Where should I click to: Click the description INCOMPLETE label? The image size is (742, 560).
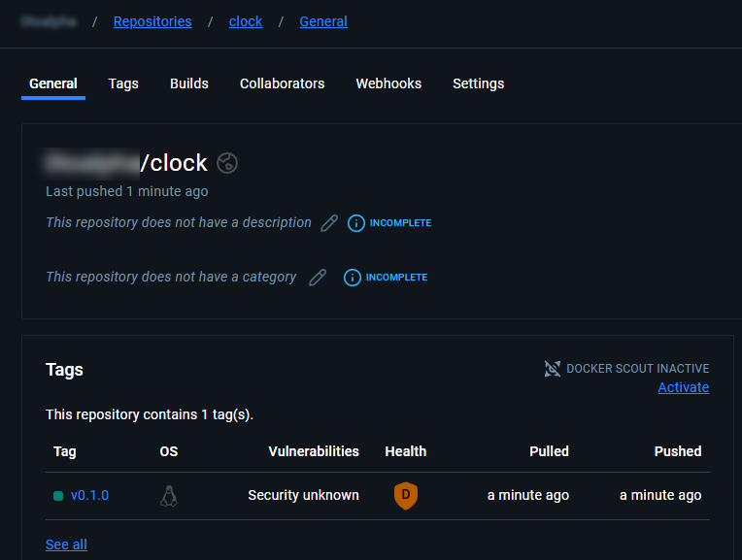(x=400, y=223)
